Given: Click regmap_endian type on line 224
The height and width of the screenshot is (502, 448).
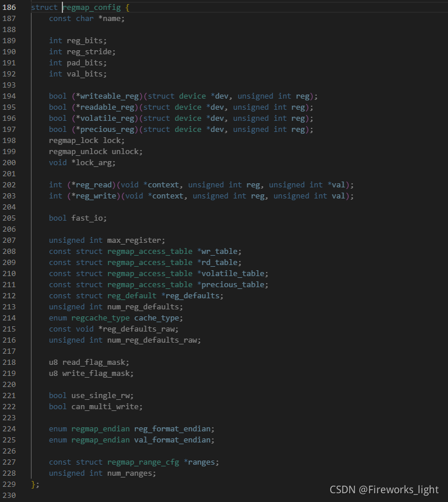Looking at the screenshot, I should point(100,429).
